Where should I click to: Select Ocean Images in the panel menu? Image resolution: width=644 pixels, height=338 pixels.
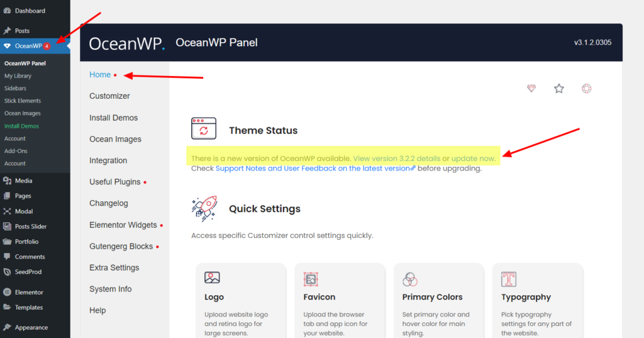pyautogui.click(x=116, y=139)
